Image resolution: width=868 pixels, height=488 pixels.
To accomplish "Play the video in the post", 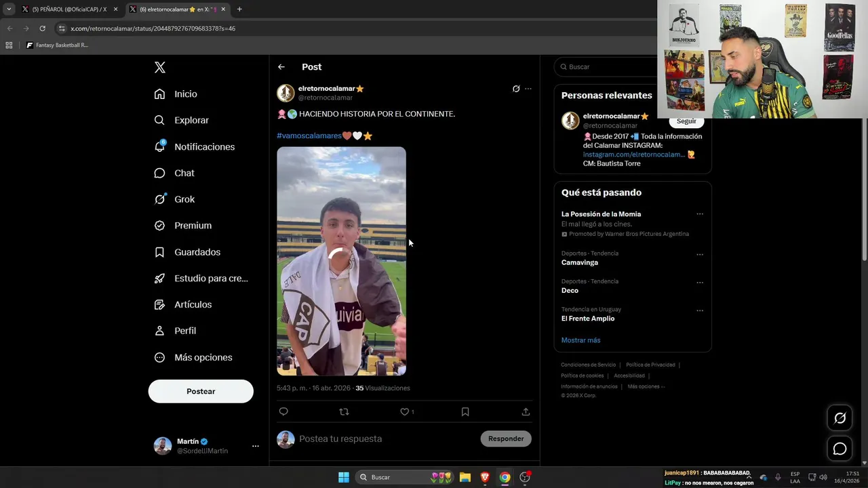I will click(341, 261).
